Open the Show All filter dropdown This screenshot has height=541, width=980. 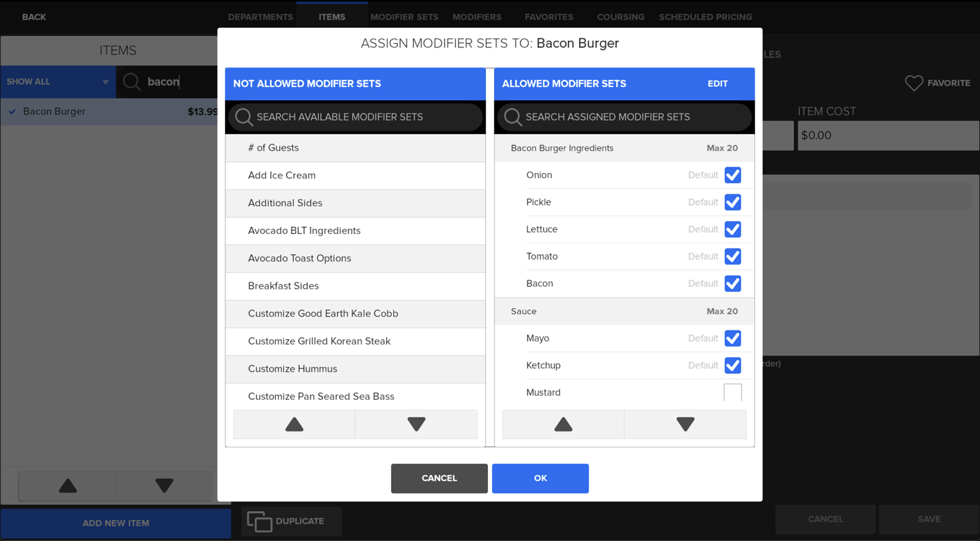(57, 82)
